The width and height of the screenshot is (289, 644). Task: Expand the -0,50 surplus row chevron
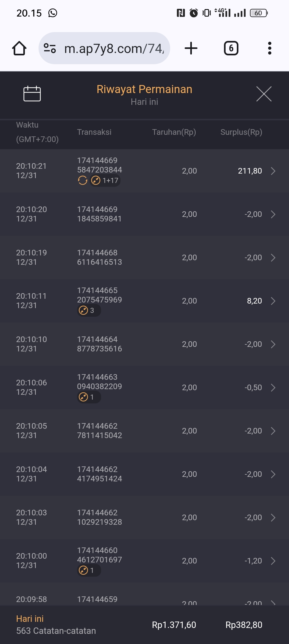tap(273, 388)
